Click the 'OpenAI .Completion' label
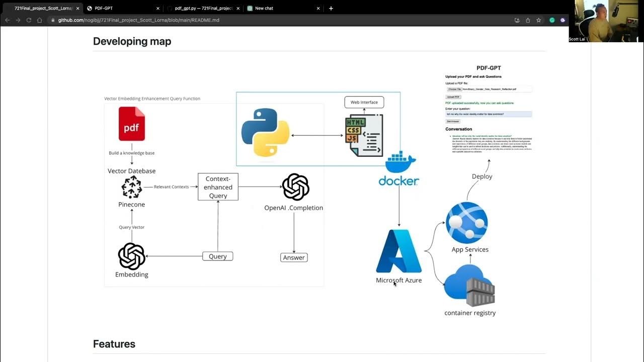This screenshot has height=362, width=644. coord(294,208)
